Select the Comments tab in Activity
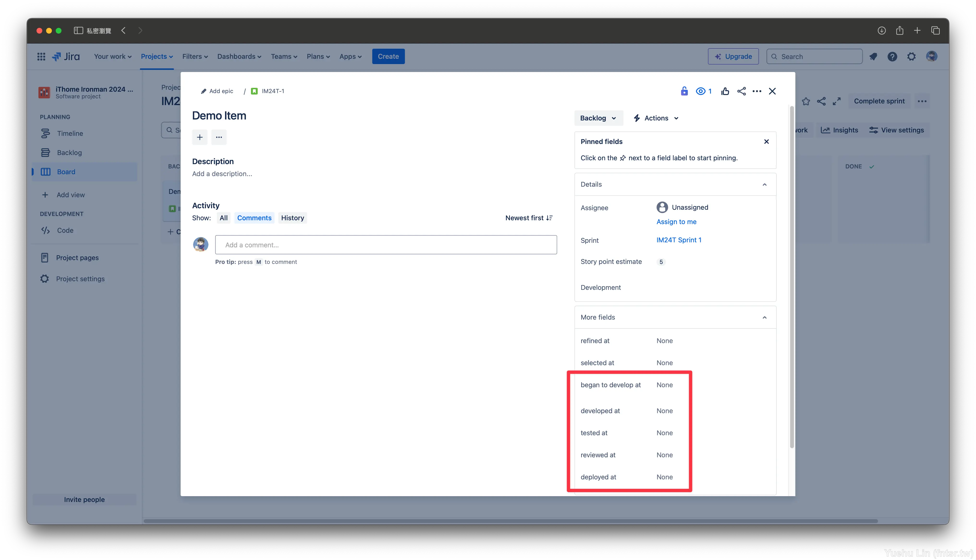This screenshot has width=976, height=560. click(254, 218)
